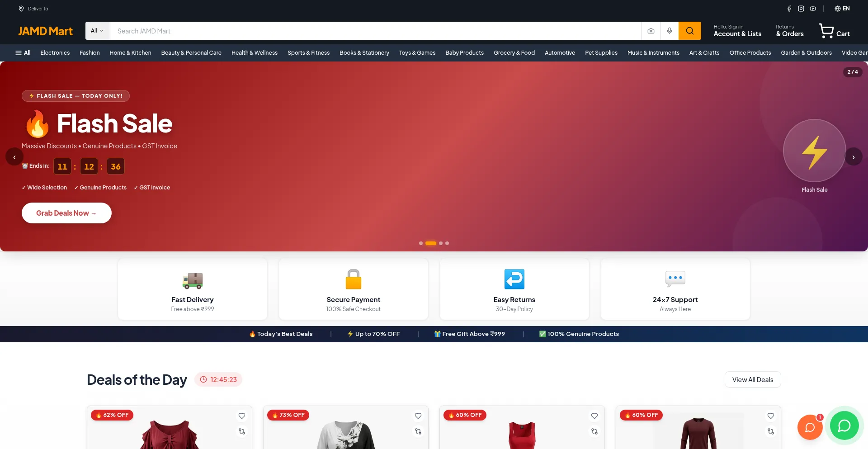Click the large Flash Sale lightning circle
Image resolution: width=868 pixels, height=449 pixels.
(x=815, y=151)
